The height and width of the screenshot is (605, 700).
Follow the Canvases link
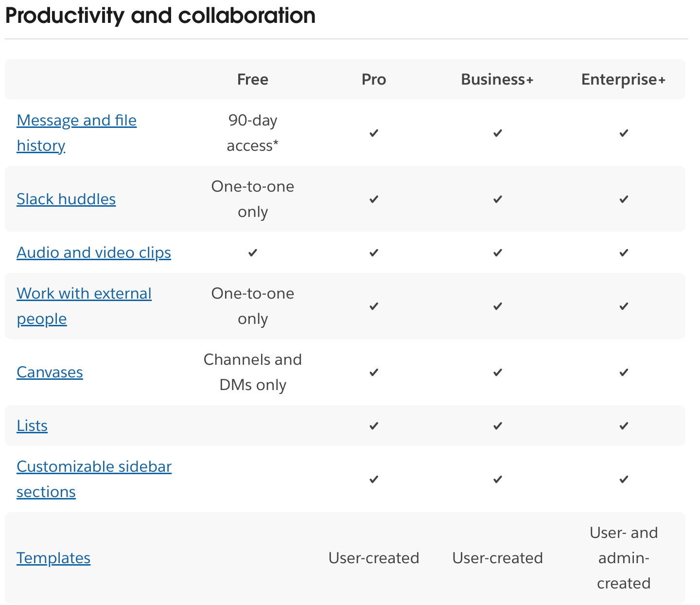[50, 372]
